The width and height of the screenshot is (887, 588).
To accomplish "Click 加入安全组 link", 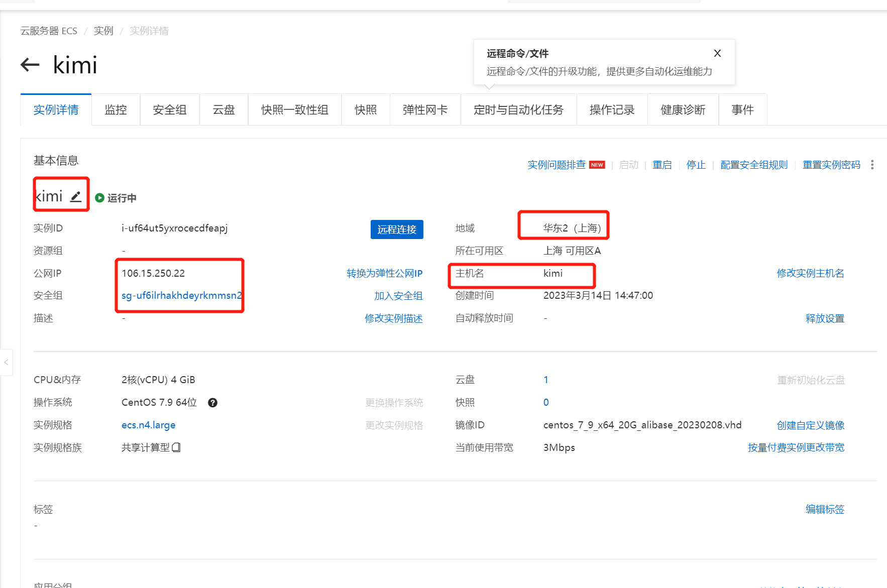I will click(x=398, y=296).
